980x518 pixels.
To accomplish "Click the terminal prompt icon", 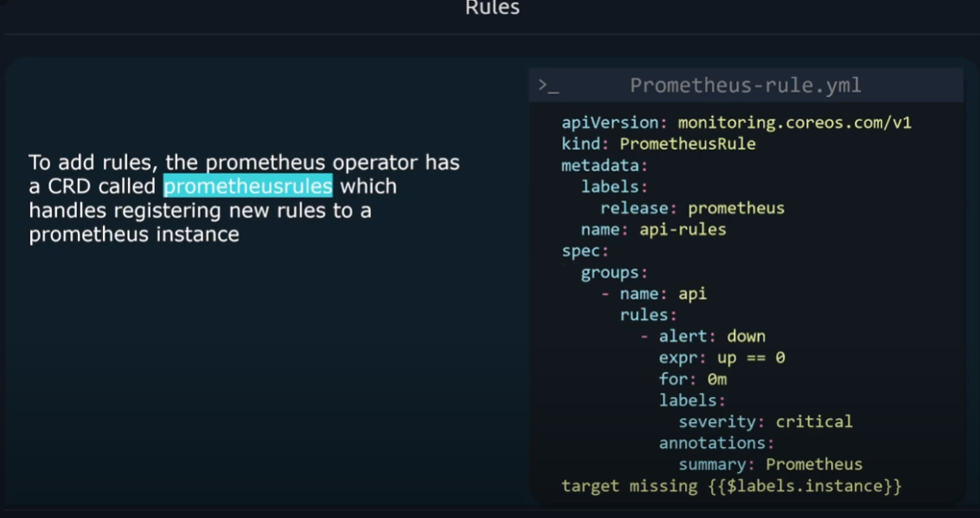I will [x=548, y=86].
